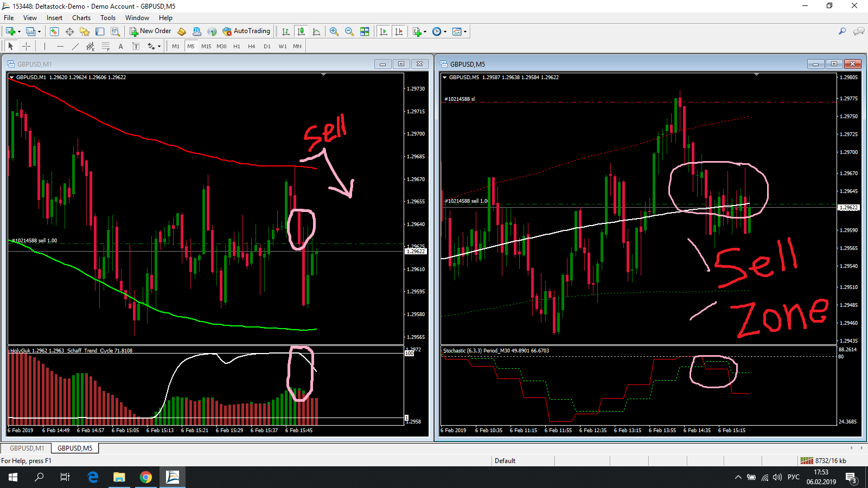
Task: Zoom out on the chart
Action: pos(349,31)
